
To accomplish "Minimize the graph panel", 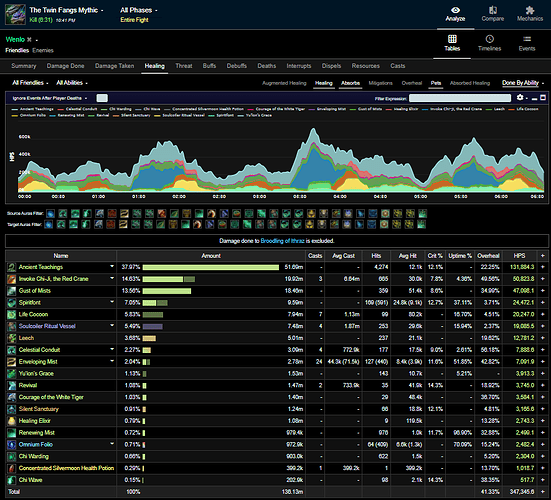I will tap(534, 98).
